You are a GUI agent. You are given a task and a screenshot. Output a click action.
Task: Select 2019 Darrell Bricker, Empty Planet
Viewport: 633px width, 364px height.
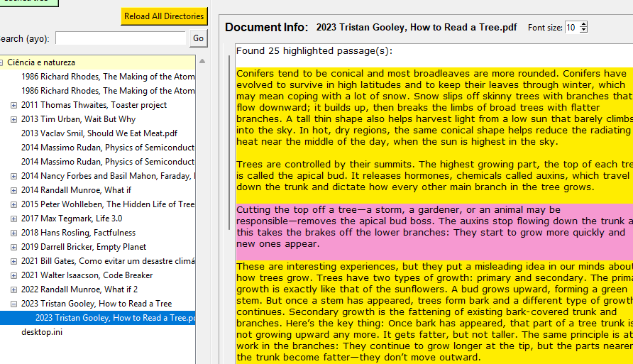(x=83, y=247)
